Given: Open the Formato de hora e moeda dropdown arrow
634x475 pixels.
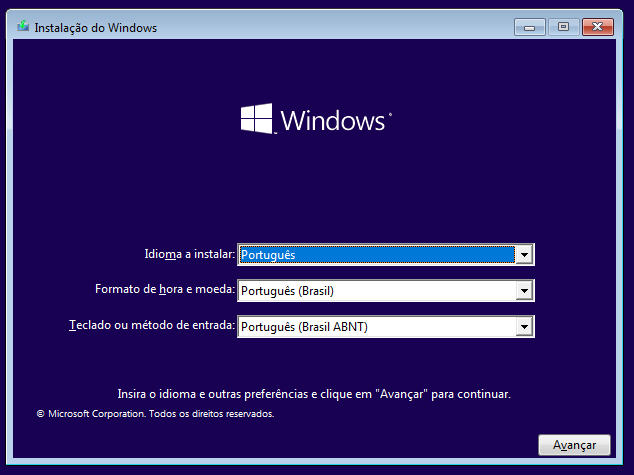Looking at the screenshot, I should 524,291.
